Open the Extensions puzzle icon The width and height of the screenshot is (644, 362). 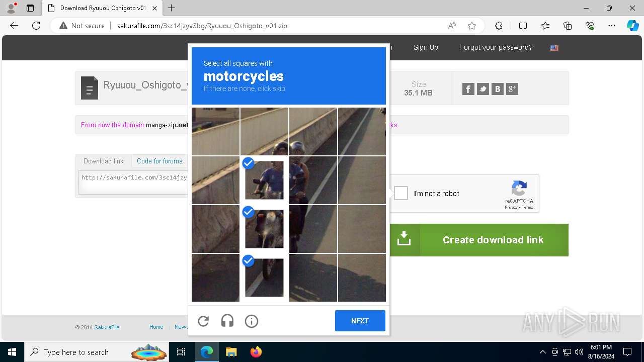[499, 26]
